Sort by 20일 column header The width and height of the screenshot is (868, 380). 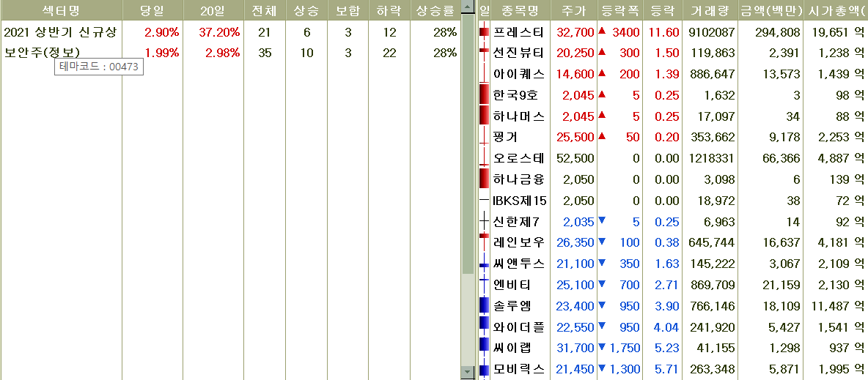(x=213, y=10)
